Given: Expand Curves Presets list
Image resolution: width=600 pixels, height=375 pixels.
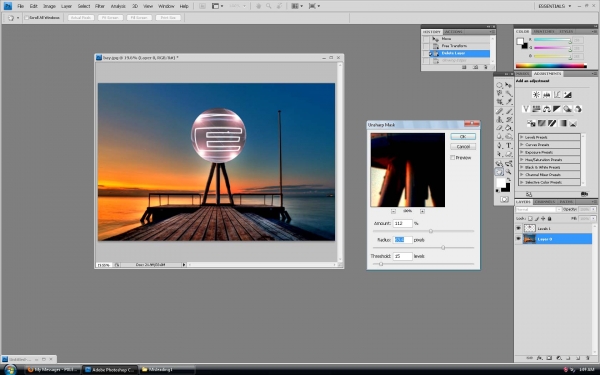Looking at the screenshot, I should [522, 145].
